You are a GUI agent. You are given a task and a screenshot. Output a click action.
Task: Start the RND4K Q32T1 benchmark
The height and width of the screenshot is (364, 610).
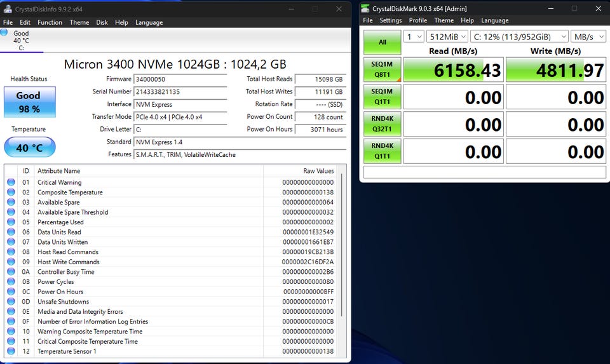(x=383, y=124)
